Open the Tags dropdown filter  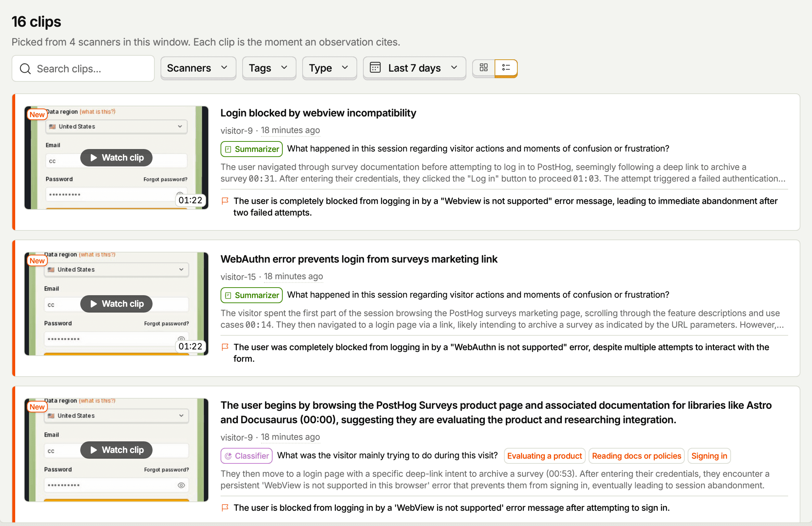(x=269, y=68)
